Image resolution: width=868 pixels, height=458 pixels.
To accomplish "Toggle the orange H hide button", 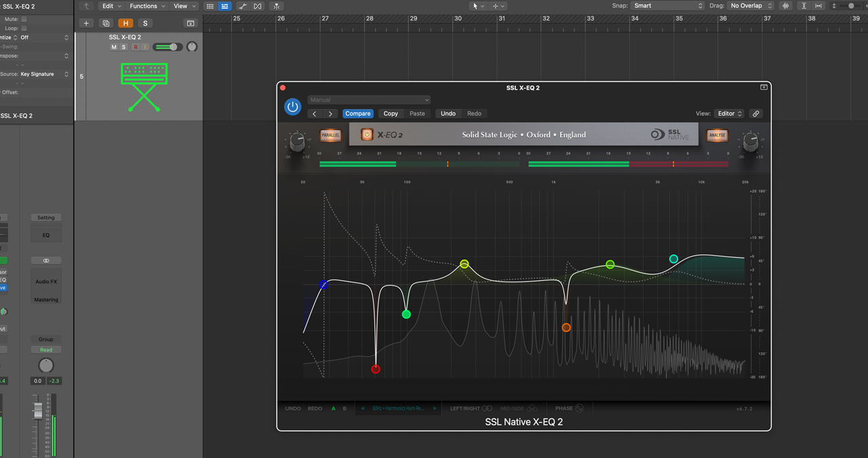I will (x=125, y=23).
